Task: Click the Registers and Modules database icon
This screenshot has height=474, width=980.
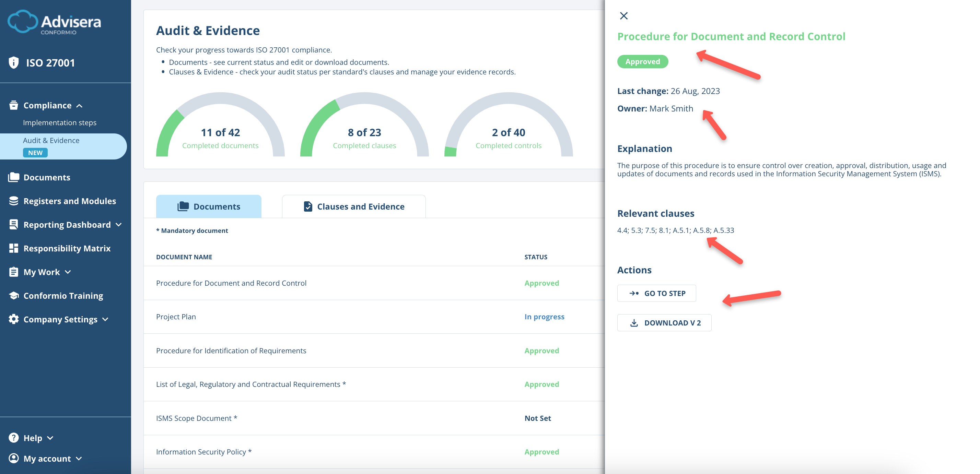Action: (14, 201)
